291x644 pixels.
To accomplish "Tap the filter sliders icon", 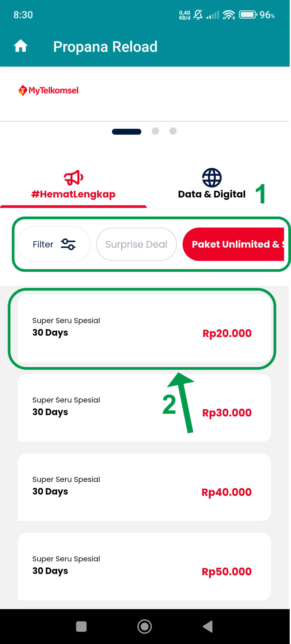I will (x=68, y=244).
